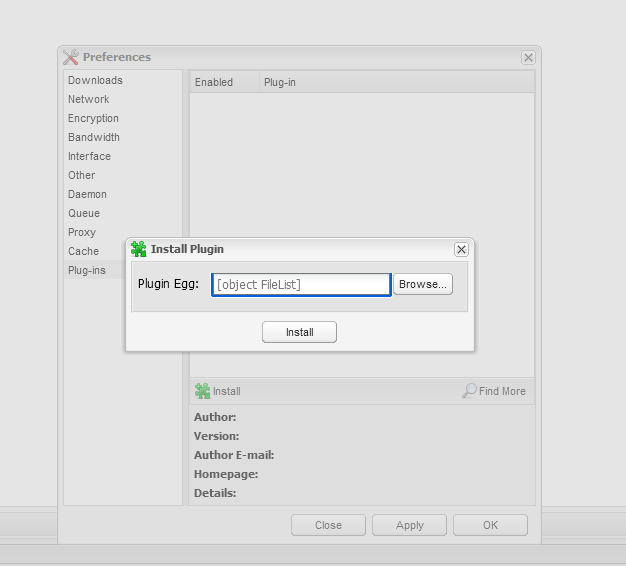The image size is (626, 566).
Task: Click the Author: label text
Action: [215, 417]
